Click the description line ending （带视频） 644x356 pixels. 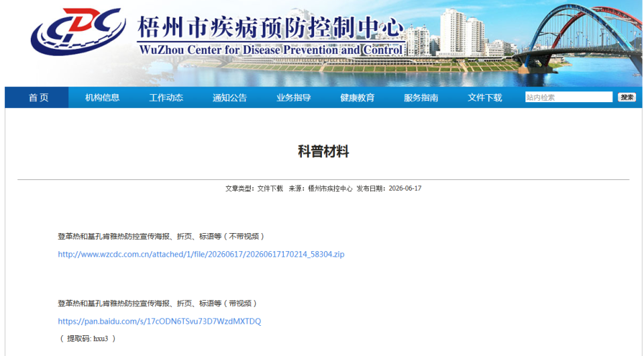pos(158,304)
